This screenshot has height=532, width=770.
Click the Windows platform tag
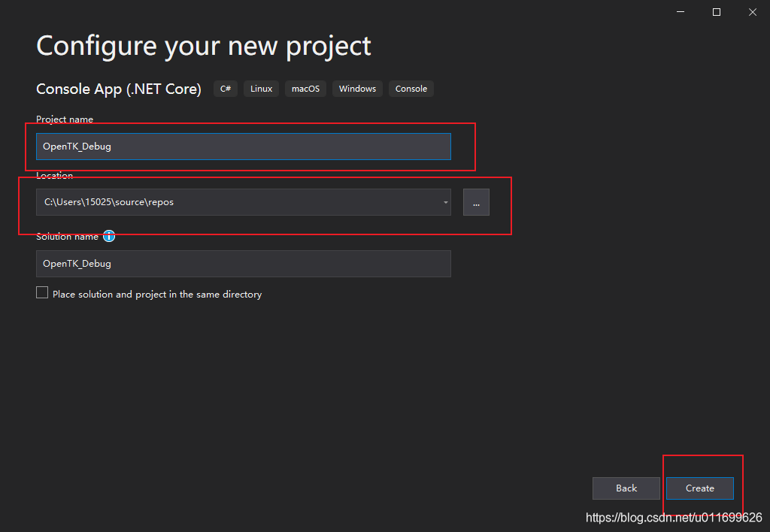357,89
